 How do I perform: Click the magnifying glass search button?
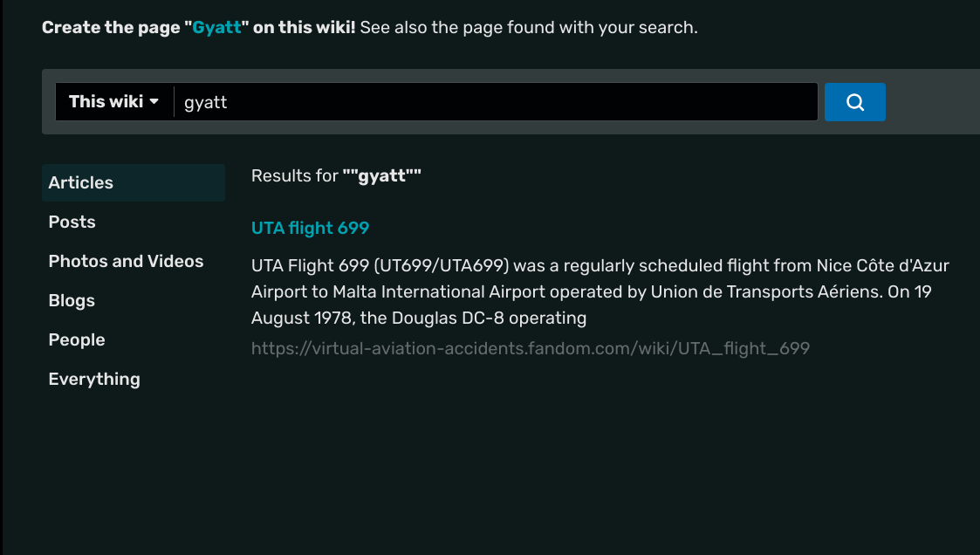pos(855,102)
